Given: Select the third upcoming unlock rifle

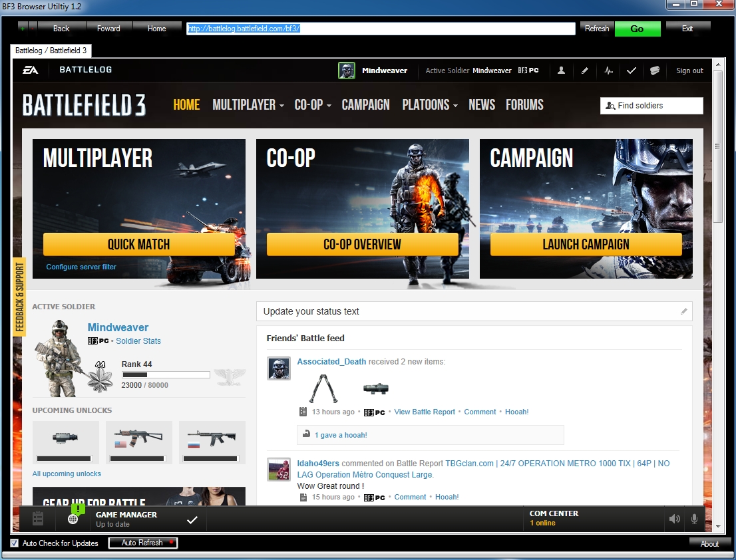Looking at the screenshot, I should tap(212, 442).
